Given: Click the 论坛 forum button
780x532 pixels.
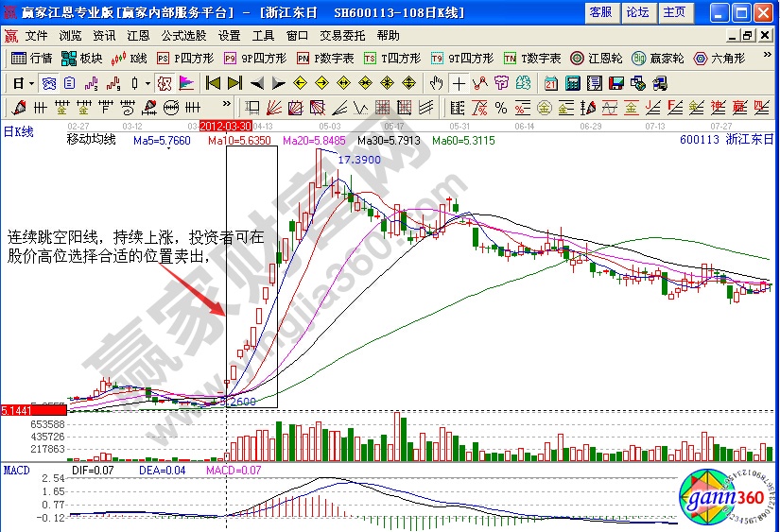Looking at the screenshot, I should click(637, 12).
